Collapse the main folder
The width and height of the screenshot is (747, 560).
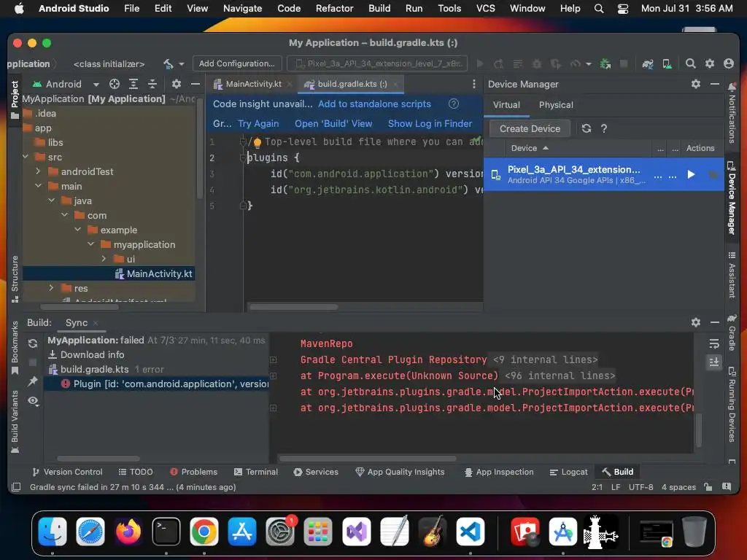[39, 186]
